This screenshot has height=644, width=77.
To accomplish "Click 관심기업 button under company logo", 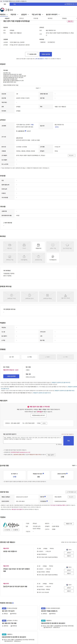I will (x=7, y=530).
